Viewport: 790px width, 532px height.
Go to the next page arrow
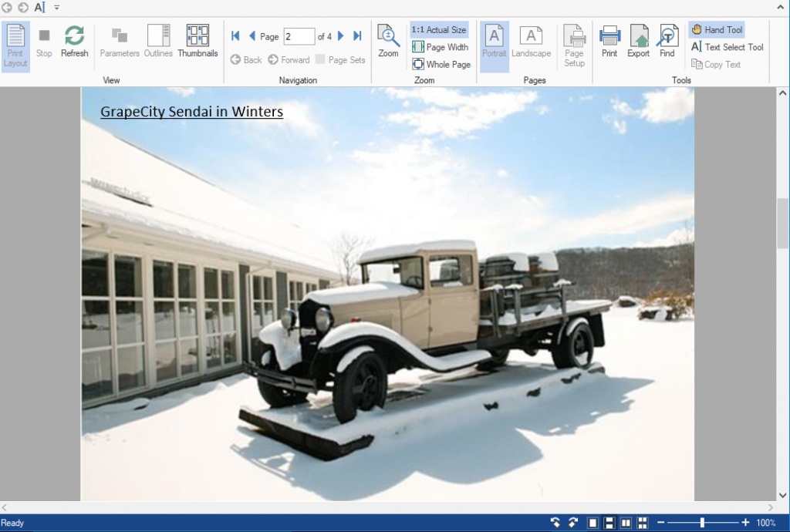pyautogui.click(x=341, y=36)
